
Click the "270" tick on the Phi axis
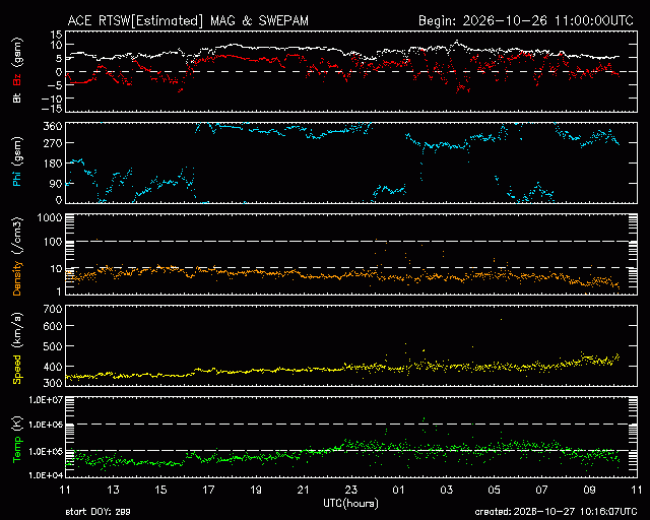pos(53,143)
